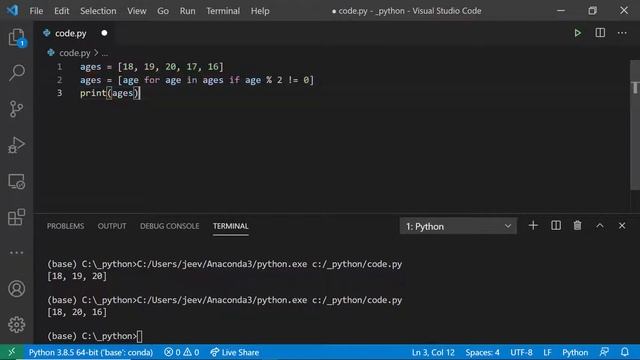This screenshot has height=360, width=640.
Task: Open the '1: Python' terminal dropdown
Action: [458, 226]
